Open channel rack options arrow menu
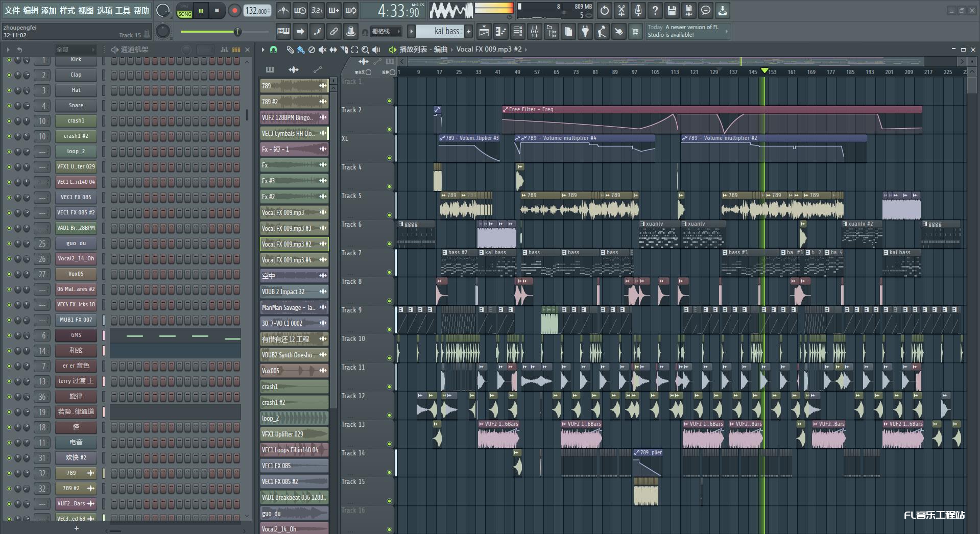Image resolution: width=980 pixels, height=534 pixels. tap(8, 50)
